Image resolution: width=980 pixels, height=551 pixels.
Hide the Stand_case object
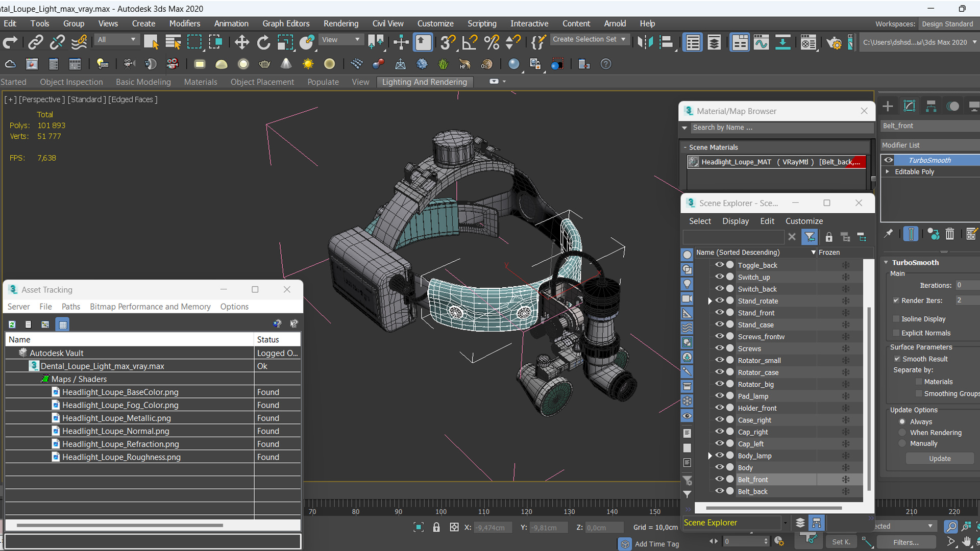click(x=719, y=324)
